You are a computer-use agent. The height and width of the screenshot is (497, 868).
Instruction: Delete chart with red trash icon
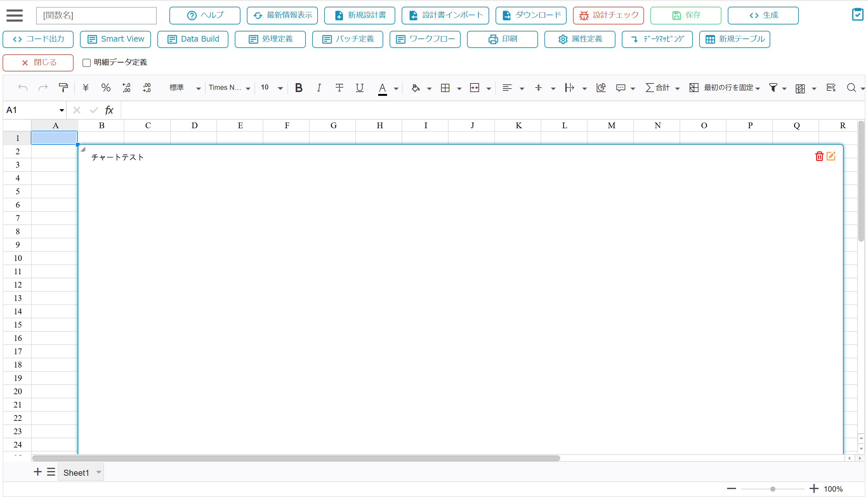coord(819,156)
